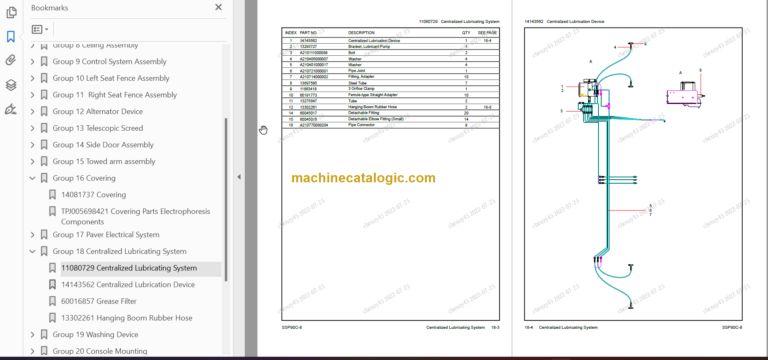Click bookmark icon beside Group 12 Alternator Device
Viewport: 768px width, 360px height.
[x=44, y=112]
